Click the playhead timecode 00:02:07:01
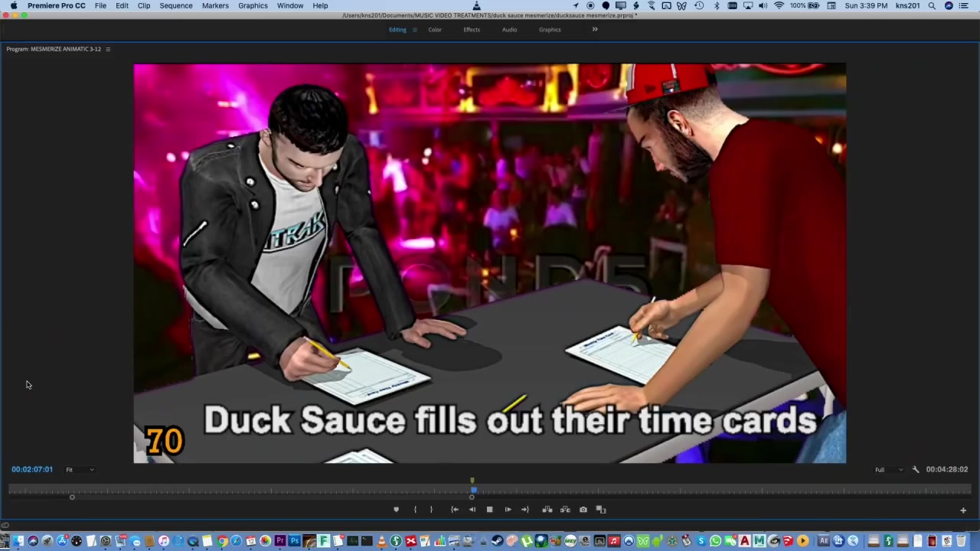Viewport: 980px width, 551px height. coord(32,469)
